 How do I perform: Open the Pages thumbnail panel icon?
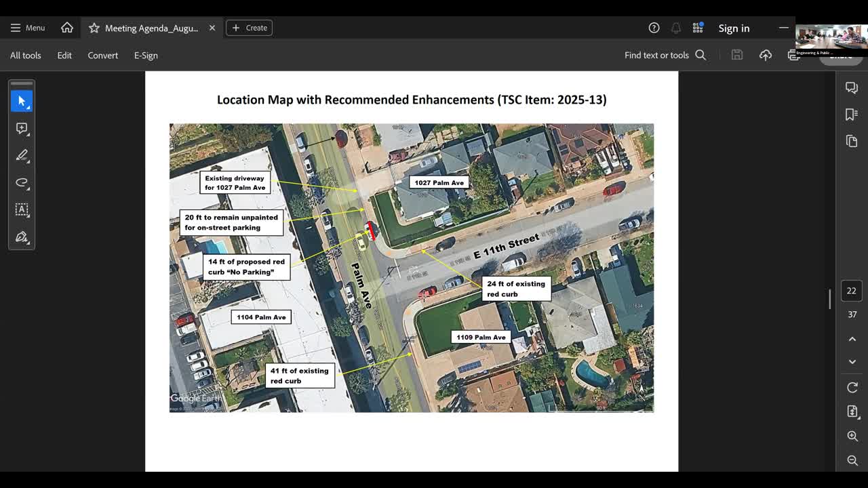[x=852, y=141]
